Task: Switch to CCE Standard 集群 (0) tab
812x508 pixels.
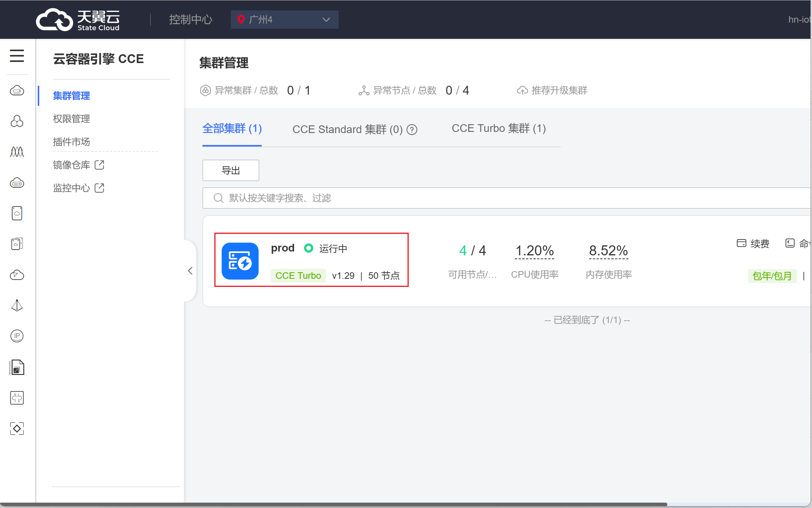Action: coord(348,130)
